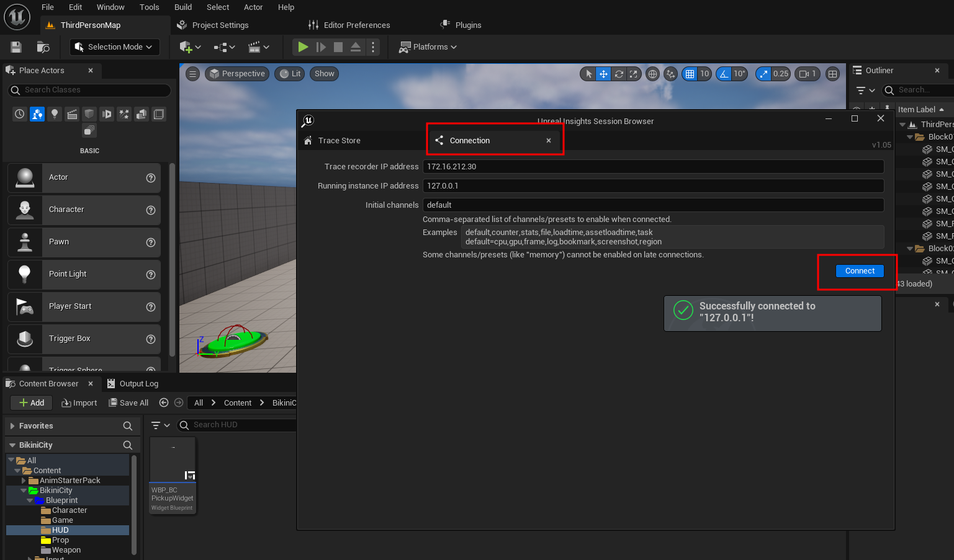Open the Actor menu
Image resolution: width=954 pixels, height=560 pixels.
pyautogui.click(x=253, y=7)
